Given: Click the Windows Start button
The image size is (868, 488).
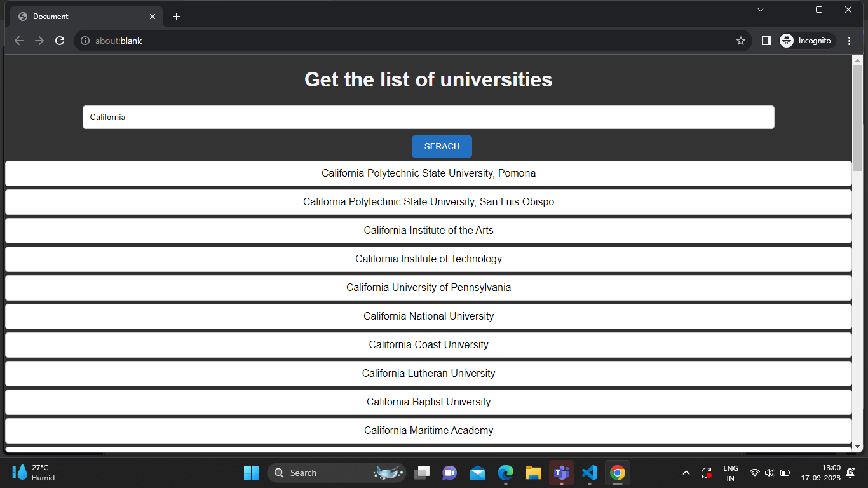Looking at the screenshot, I should (251, 473).
